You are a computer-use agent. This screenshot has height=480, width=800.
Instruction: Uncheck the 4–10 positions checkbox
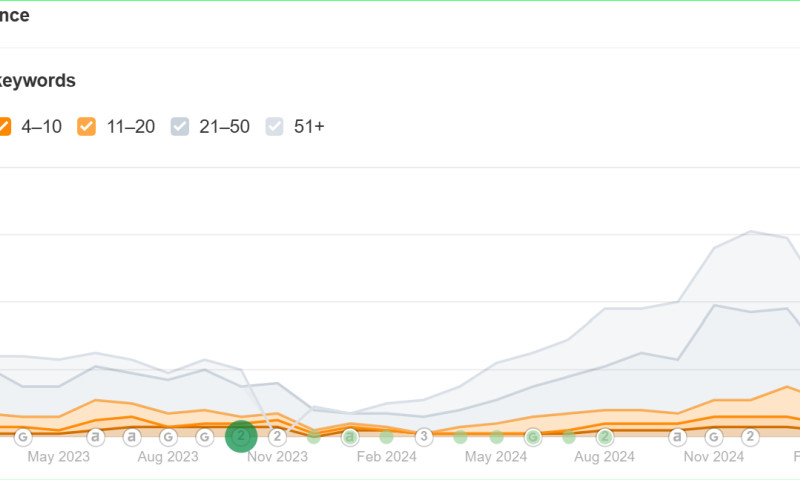point(3,126)
